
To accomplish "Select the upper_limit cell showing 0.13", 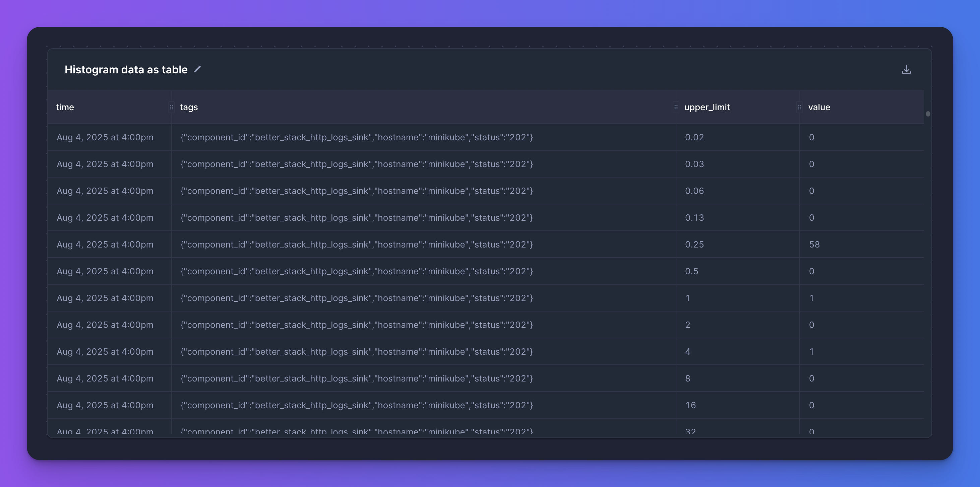I will click(694, 218).
